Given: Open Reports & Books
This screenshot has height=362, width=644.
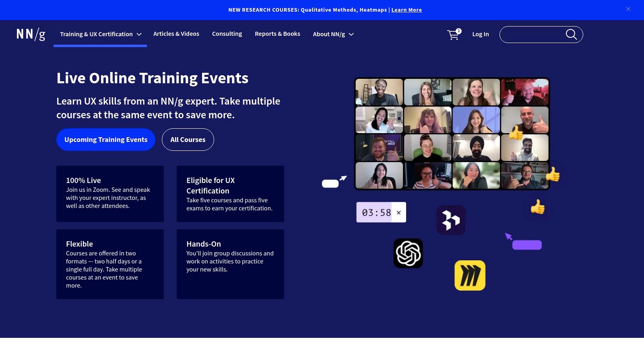Looking at the screenshot, I should 277,34.
